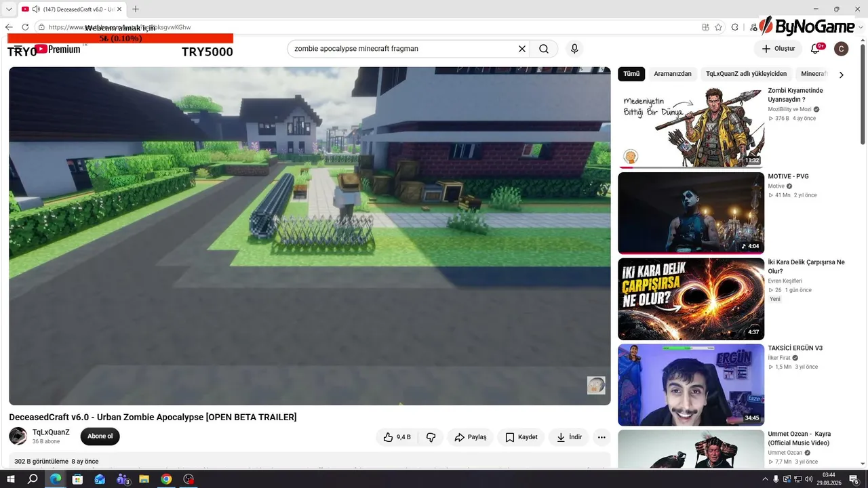Open the TAKSİCİ ERGÜN V3 thumbnail
Viewport: 868px width, 488px height.
click(x=691, y=385)
